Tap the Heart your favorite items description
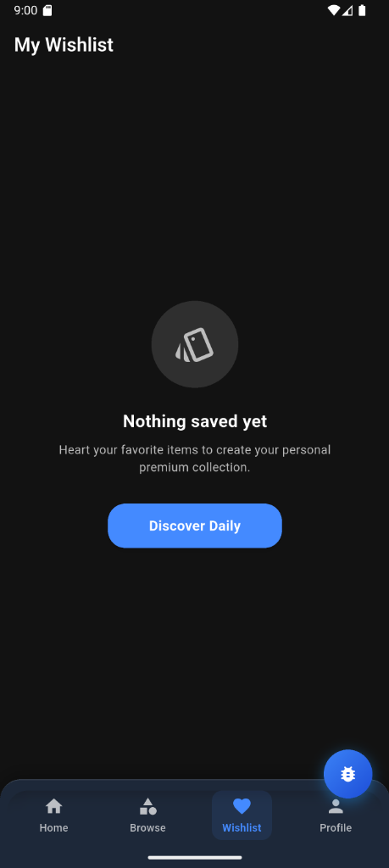Viewport: 389px width, 868px height. click(x=195, y=459)
